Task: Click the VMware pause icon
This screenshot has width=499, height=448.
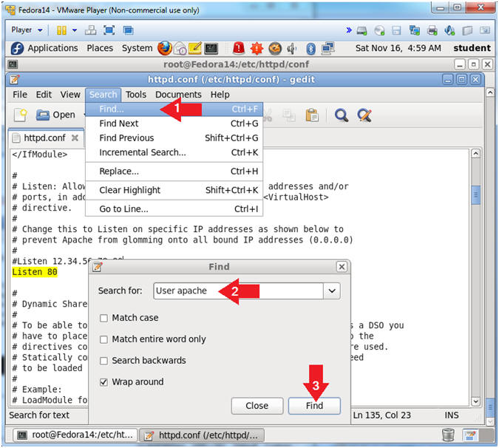Action: 61,30
